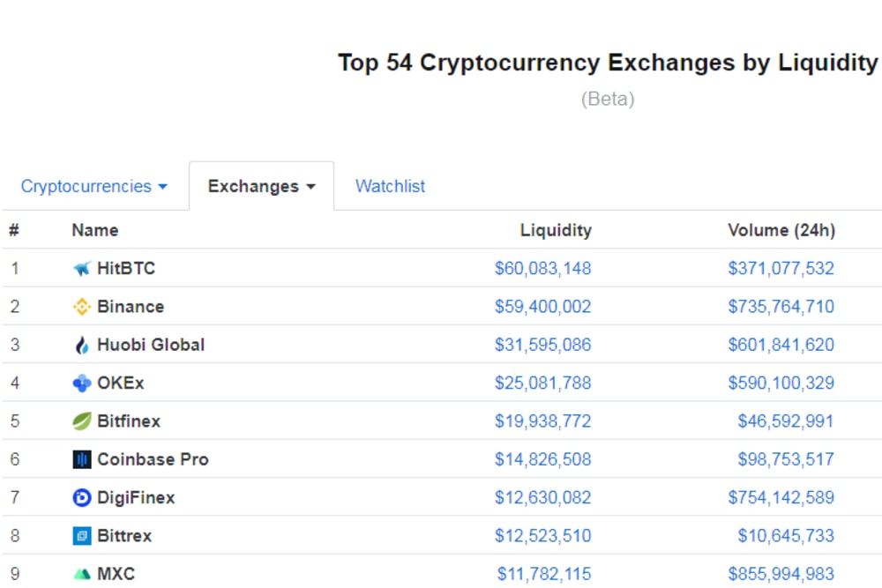Open the Coinbase Pro exchange page

click(153, 459)
